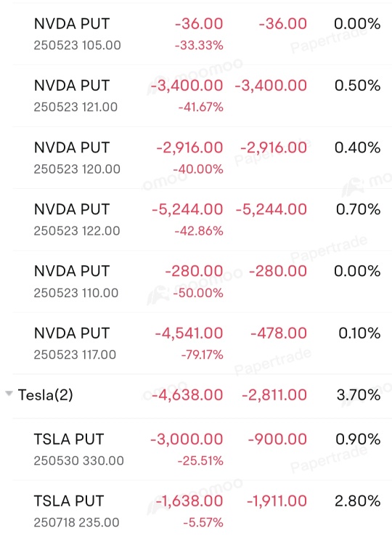Tap the 0.90% position ratio

[358, 439]
